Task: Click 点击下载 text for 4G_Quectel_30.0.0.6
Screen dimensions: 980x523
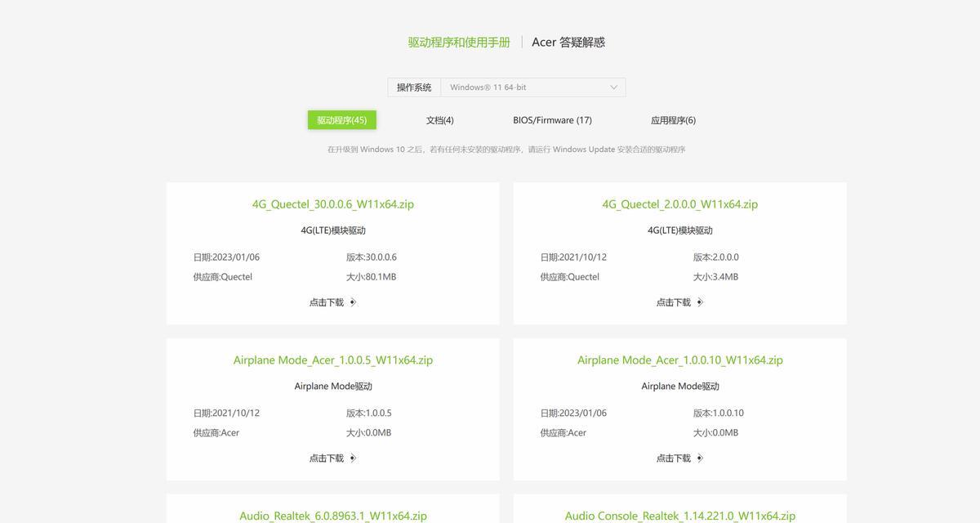Action: coord(327,302)
